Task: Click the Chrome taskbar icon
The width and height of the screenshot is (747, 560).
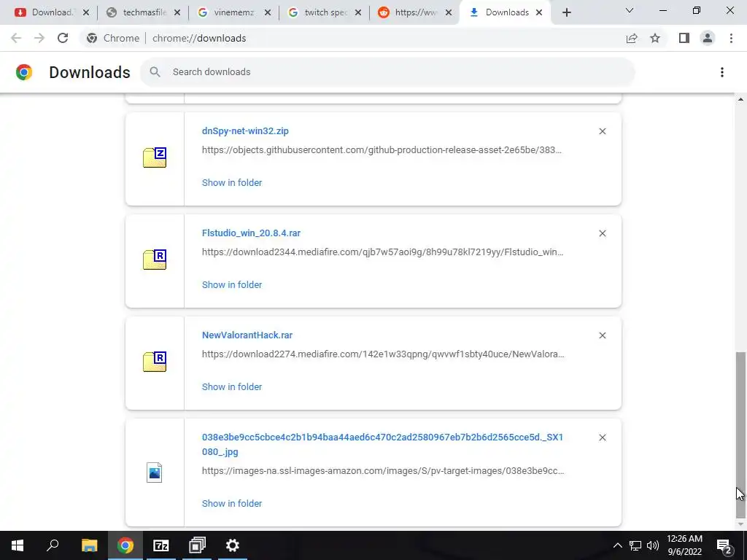Action: [x=125, y=545]
